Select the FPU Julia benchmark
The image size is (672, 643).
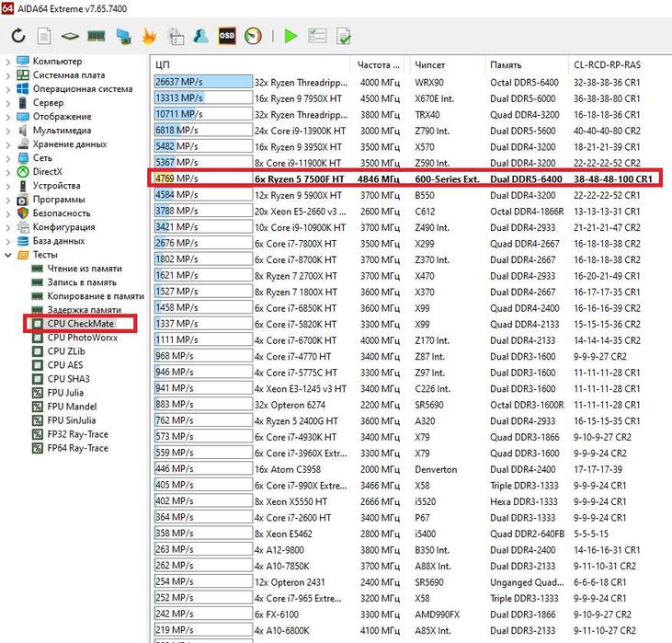[65, 393]
